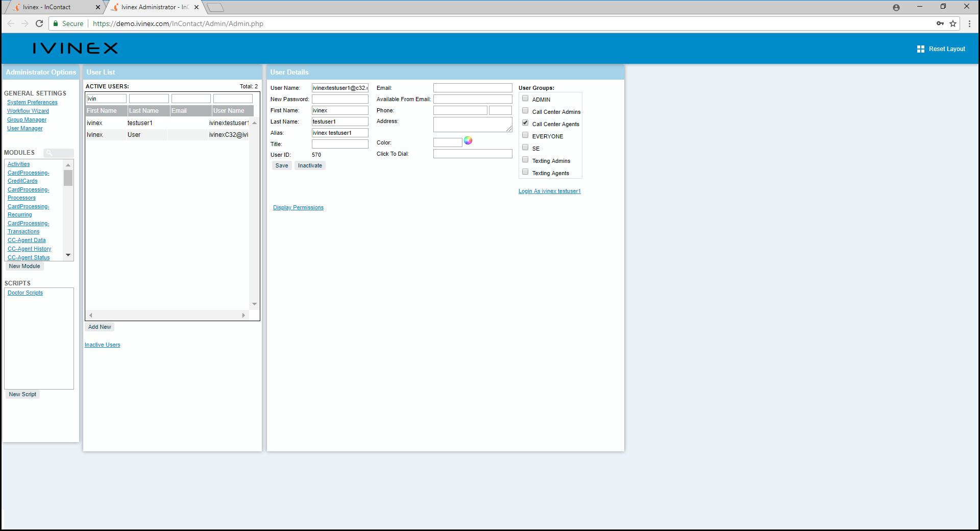Viewport: 980px width, 531px height.
Task: Click the Add New user button
Action: click(100, 327)
